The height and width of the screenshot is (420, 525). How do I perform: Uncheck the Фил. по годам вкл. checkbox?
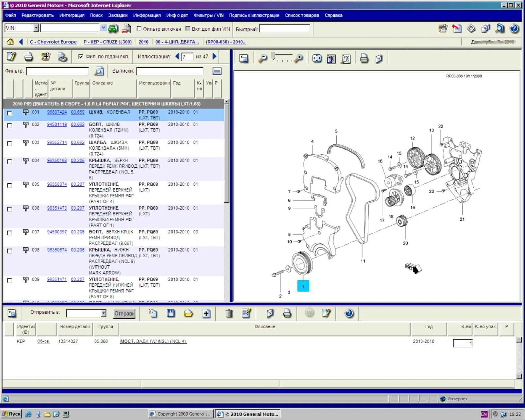click(80, 57)
